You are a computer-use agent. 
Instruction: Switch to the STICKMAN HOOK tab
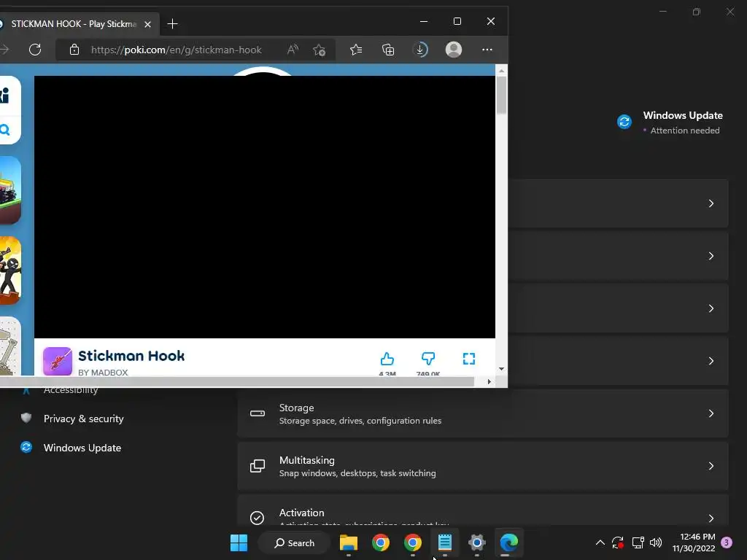74,24
